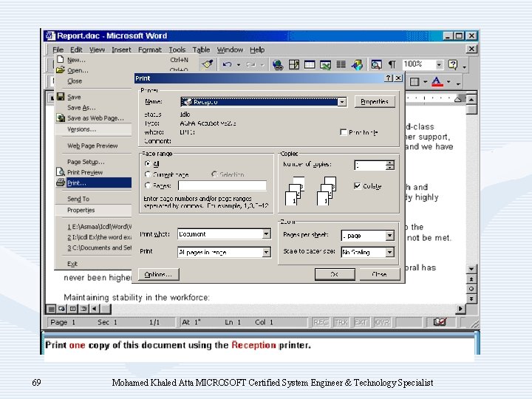Toggle OVR mode in status bar
The height and width of the screenshot is (399, 532).
pos(382,322)
